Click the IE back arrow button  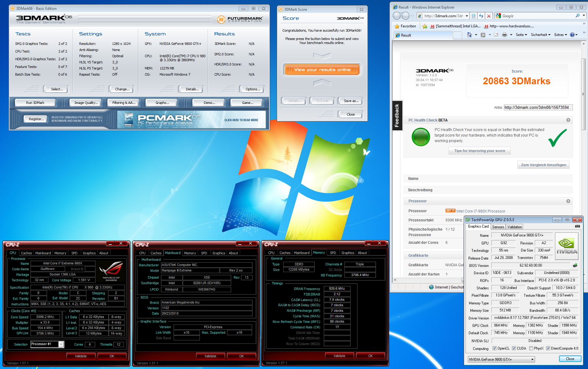[x=397, y=16]
